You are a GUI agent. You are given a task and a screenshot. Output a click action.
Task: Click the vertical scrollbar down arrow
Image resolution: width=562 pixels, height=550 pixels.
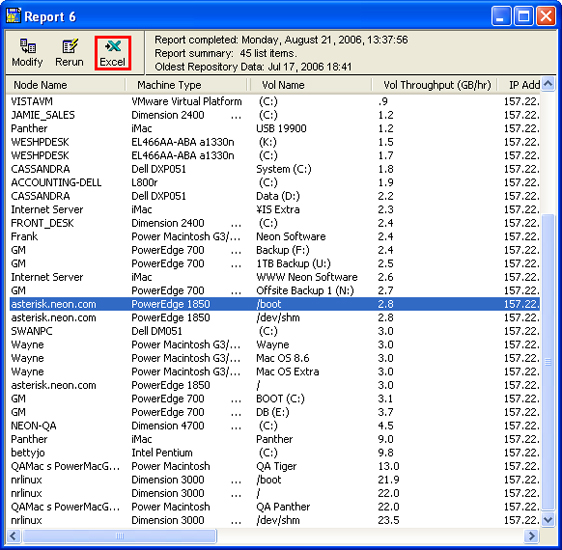click(548, 519)
